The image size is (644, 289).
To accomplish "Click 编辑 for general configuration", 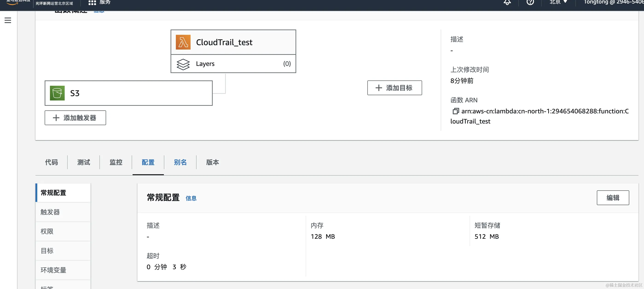I will (612, 198).
